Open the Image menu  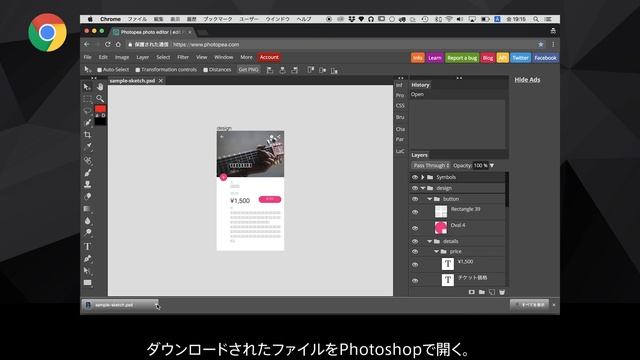(122, 58)
